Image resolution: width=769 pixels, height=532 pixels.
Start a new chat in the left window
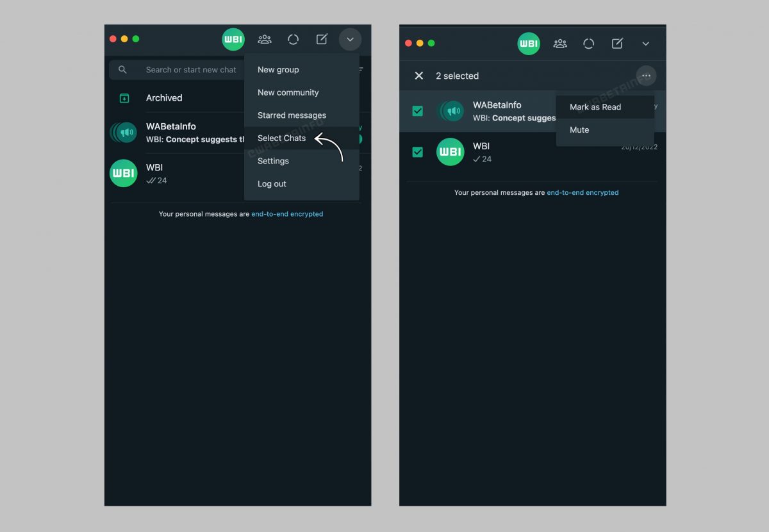322,40
